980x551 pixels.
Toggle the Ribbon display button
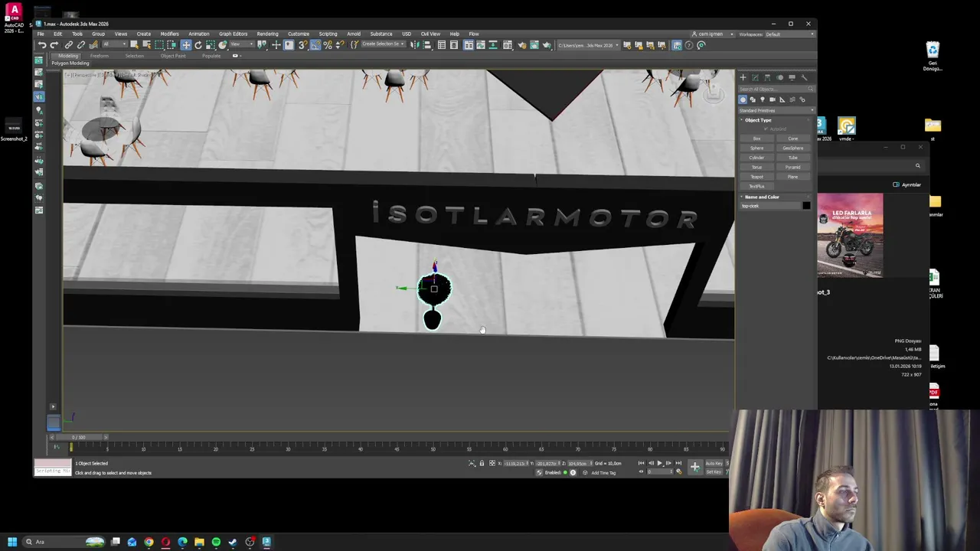[x=469, y=44]
